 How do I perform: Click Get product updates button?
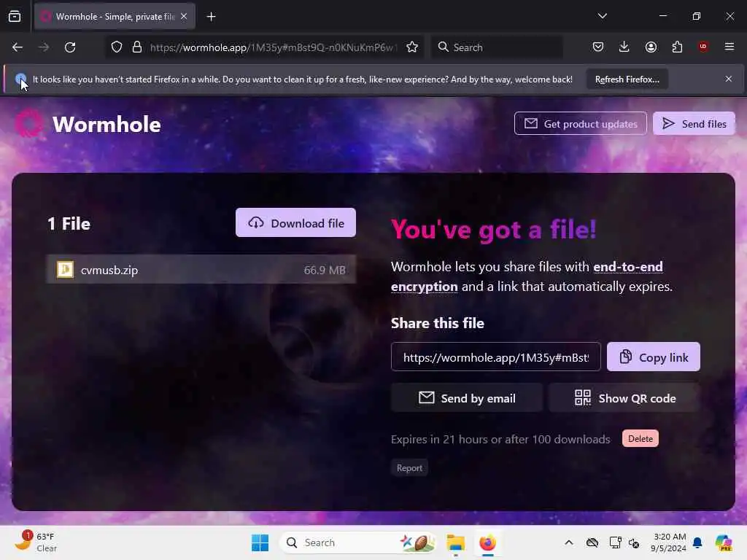pyautogui.click(x=580, y=124)
